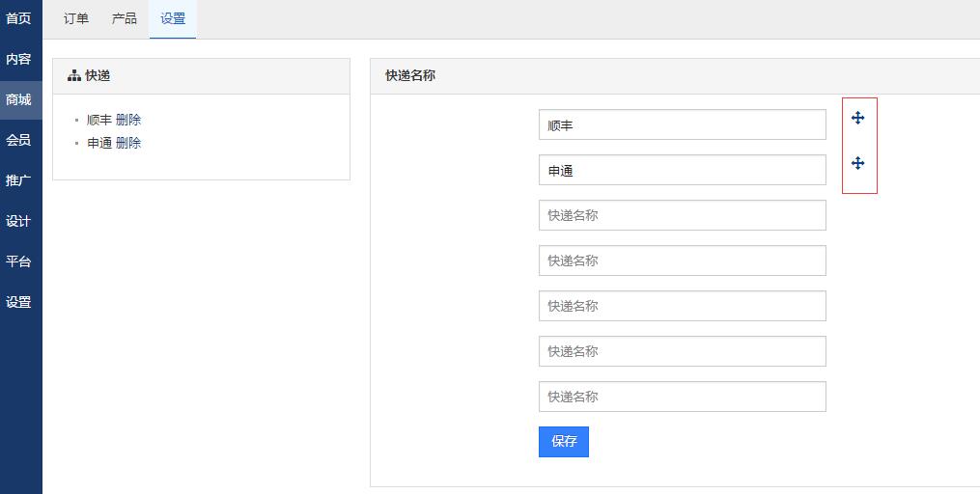Focus the input field containing 申通
Image resolution: width=980 pixels, height=494 pixels.
[682, 170]
